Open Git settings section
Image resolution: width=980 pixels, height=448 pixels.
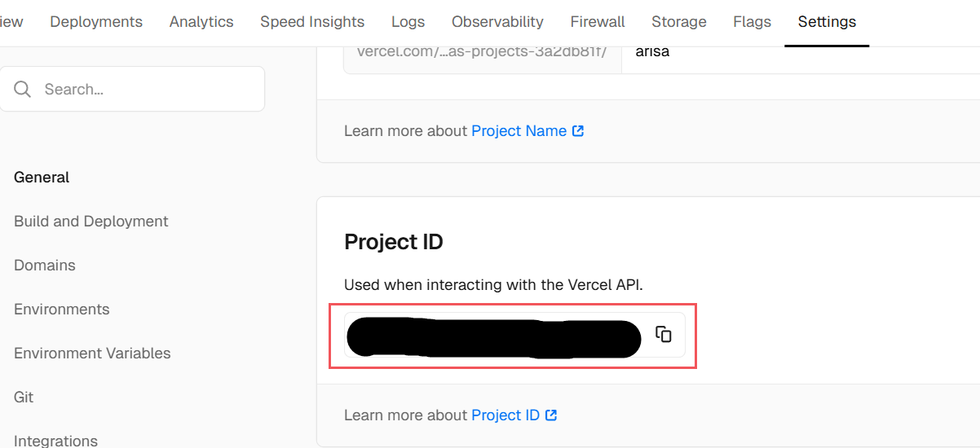coord(24,397)
